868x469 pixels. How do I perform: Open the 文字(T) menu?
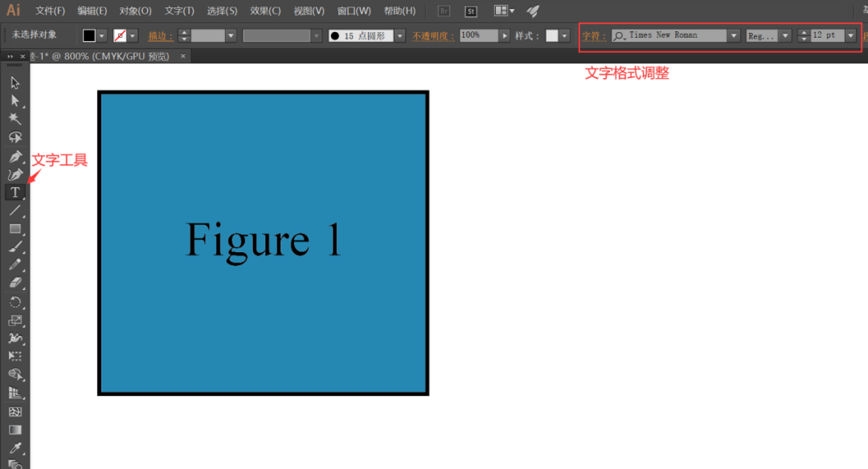pyautogui.click(x=179, y=11)
